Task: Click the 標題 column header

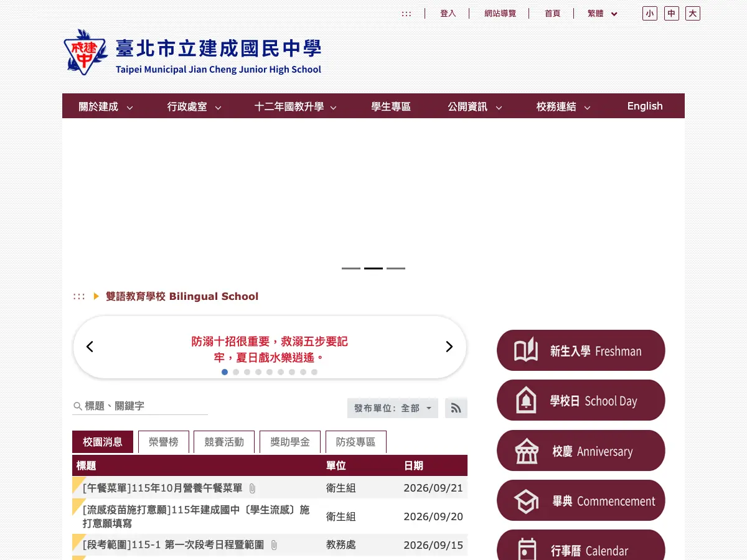Action: pos(87,465)
